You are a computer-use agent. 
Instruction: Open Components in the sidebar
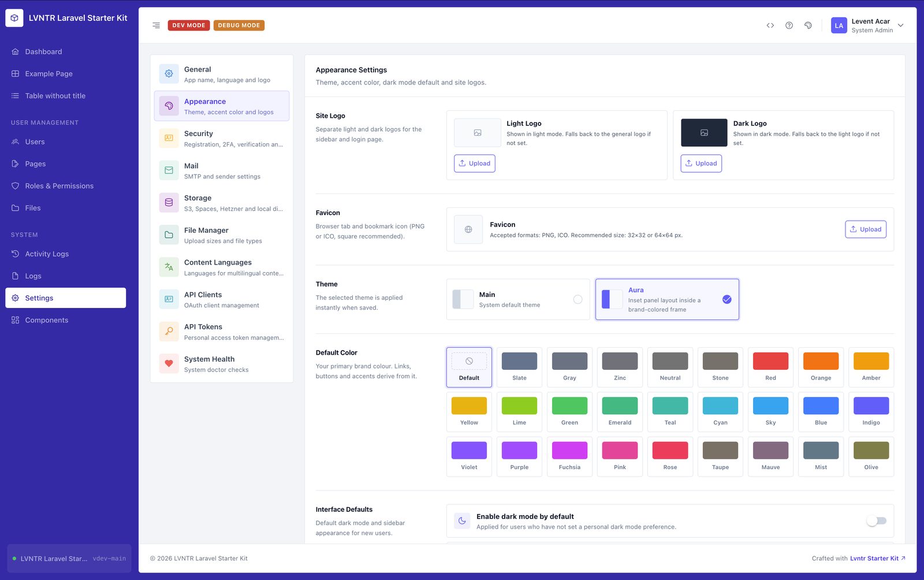[66, 320]
